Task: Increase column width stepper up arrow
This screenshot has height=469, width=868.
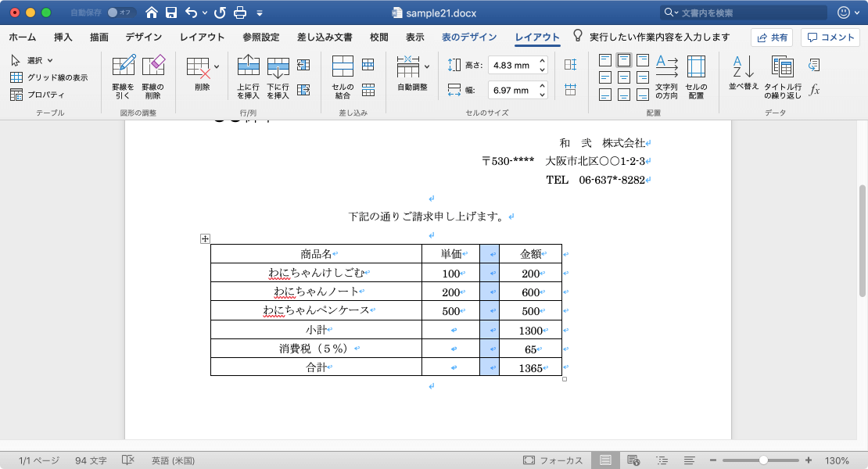Action: point(543,86)
